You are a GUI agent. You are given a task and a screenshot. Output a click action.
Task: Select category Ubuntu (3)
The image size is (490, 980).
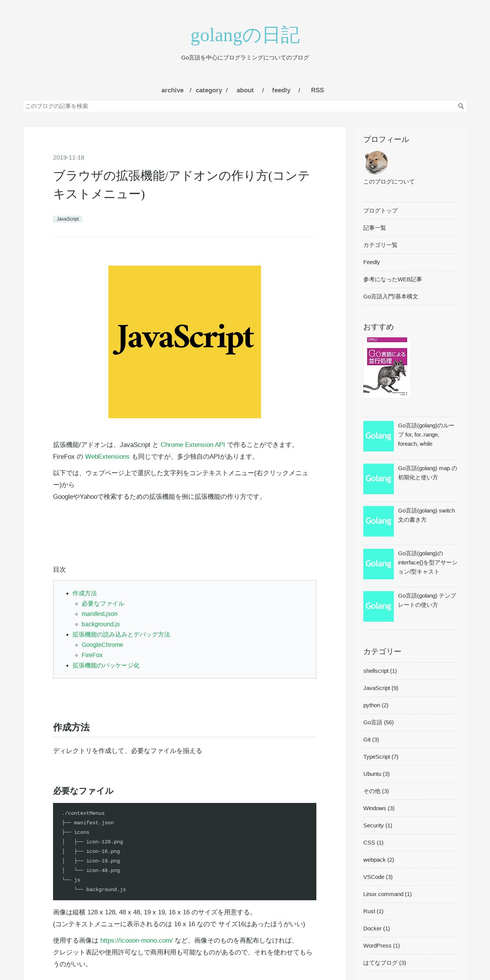tap(377, 774)
